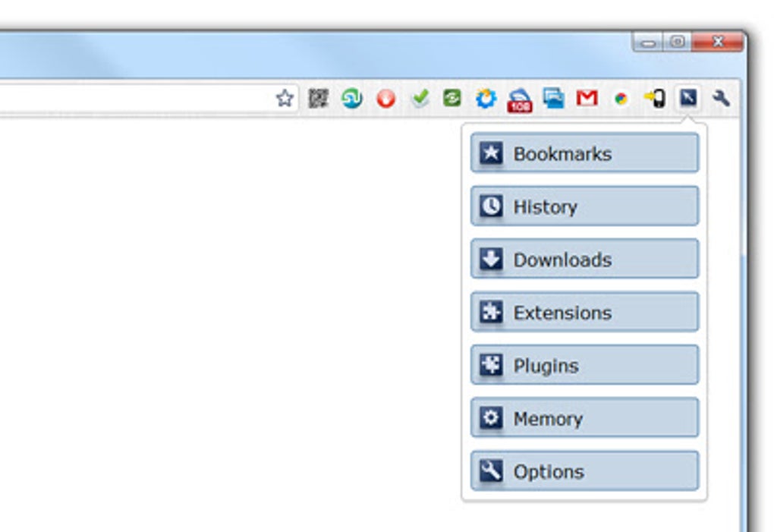Open the Gmail extension icon
The image size is (774, 532).
(586, 97)
